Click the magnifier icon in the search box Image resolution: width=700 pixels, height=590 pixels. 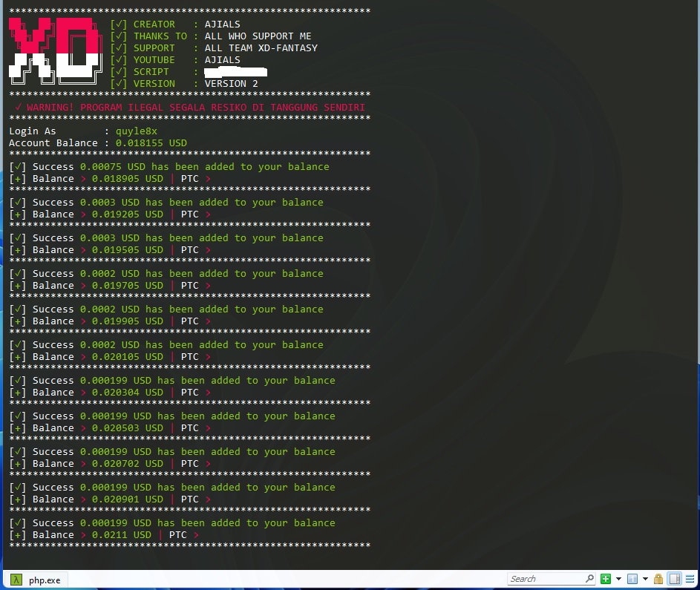[589, 579]
